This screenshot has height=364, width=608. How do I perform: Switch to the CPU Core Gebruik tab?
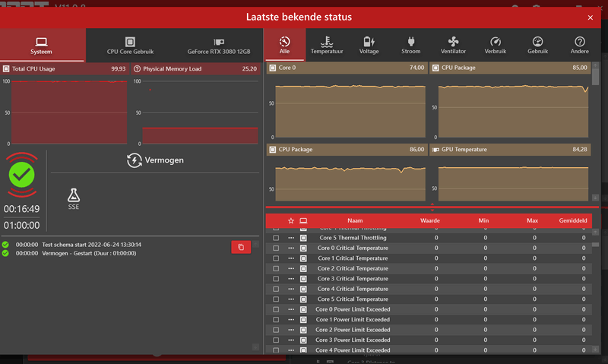click(x=129, y=46)
